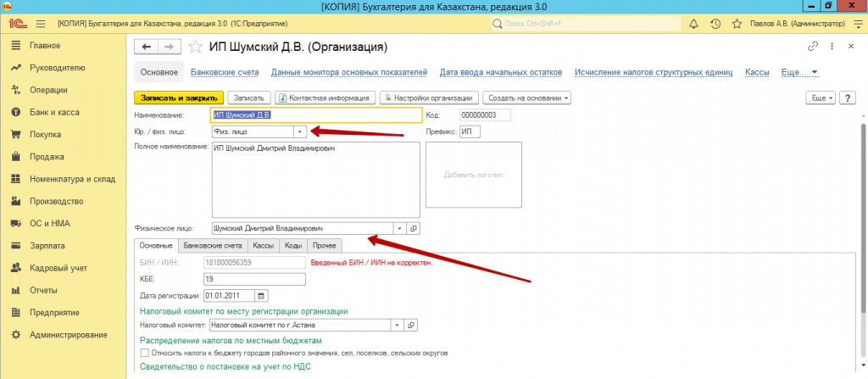Switch to the Прочее tab

pyautogui.click(x=325, y=245)
